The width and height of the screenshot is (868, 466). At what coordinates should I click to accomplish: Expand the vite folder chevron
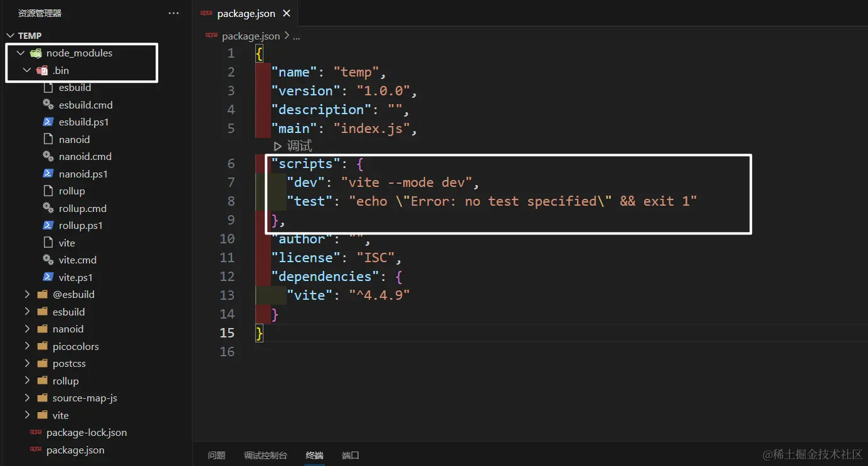(27, 415)
